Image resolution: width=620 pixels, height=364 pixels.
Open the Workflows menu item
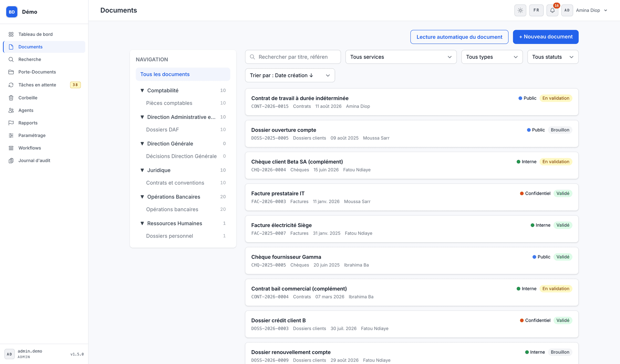click(x=44, y=148)
